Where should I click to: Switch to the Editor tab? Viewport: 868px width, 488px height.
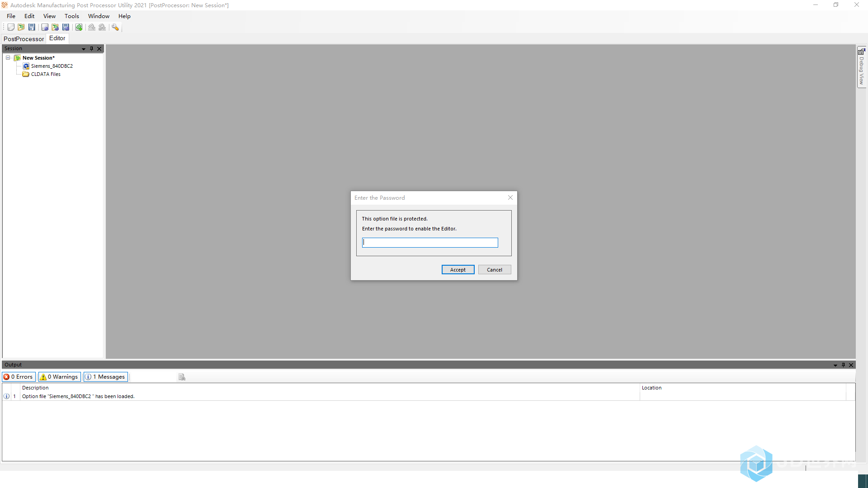tap(57, 38)
